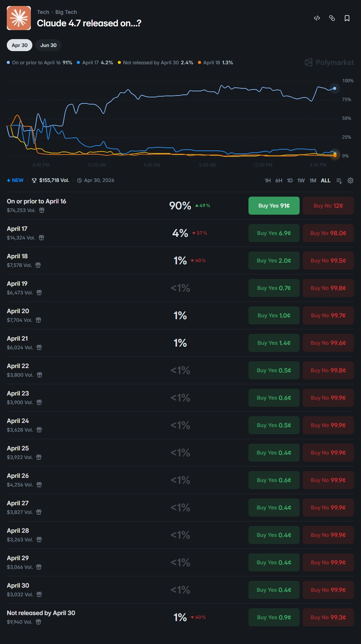Bookmark this Claude 4.7 market

coord(347,18)
